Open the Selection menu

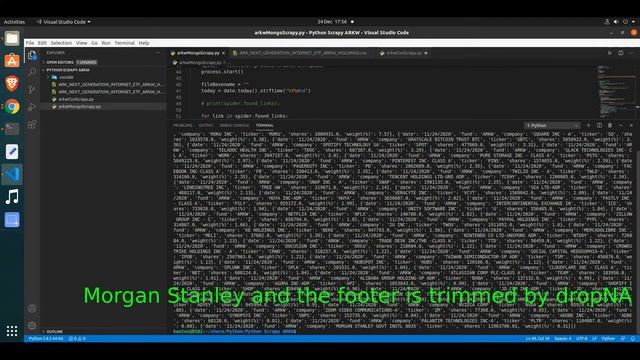pos(61,43)
